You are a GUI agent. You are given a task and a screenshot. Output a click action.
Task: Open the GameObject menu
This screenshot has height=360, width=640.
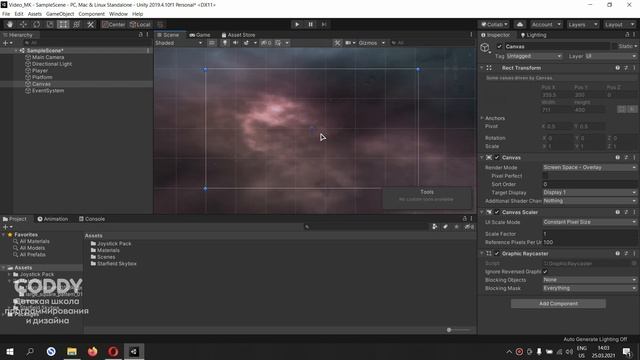(x=60, y=14)
